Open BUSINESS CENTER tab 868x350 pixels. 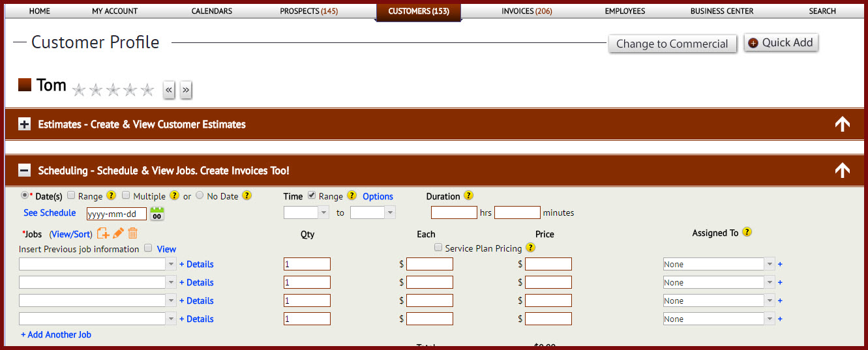(x=722, y=11)
